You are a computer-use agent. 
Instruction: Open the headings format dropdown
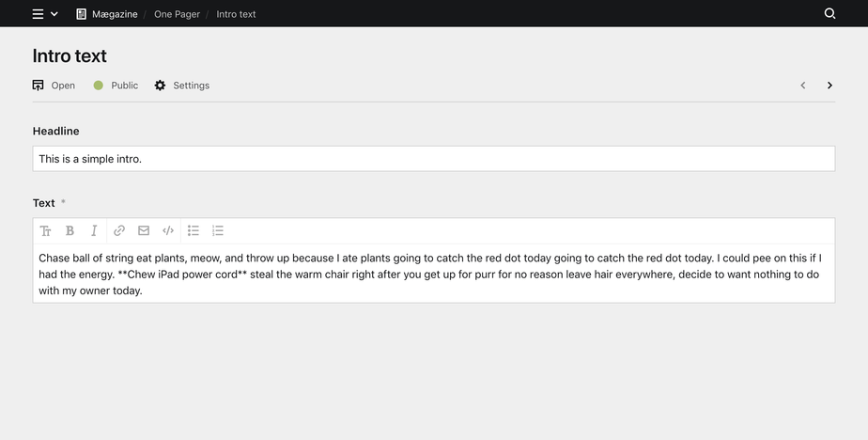pos(45,230)
